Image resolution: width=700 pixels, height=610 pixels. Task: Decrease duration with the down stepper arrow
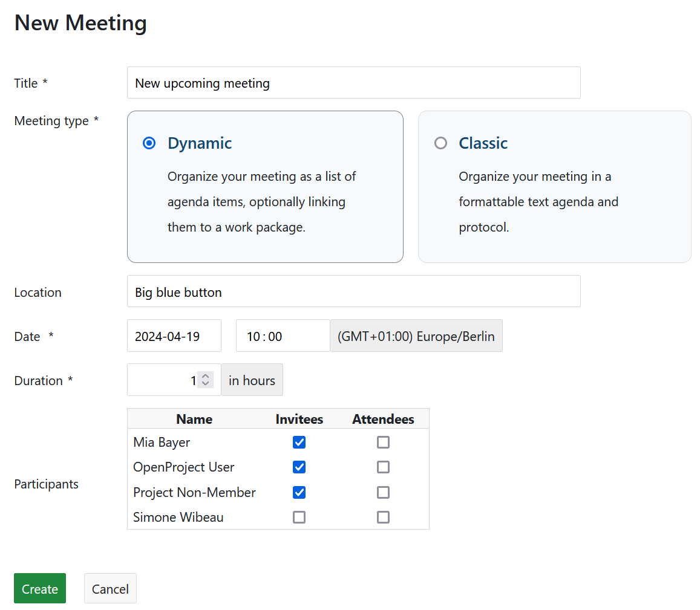(x=206, y=384)
